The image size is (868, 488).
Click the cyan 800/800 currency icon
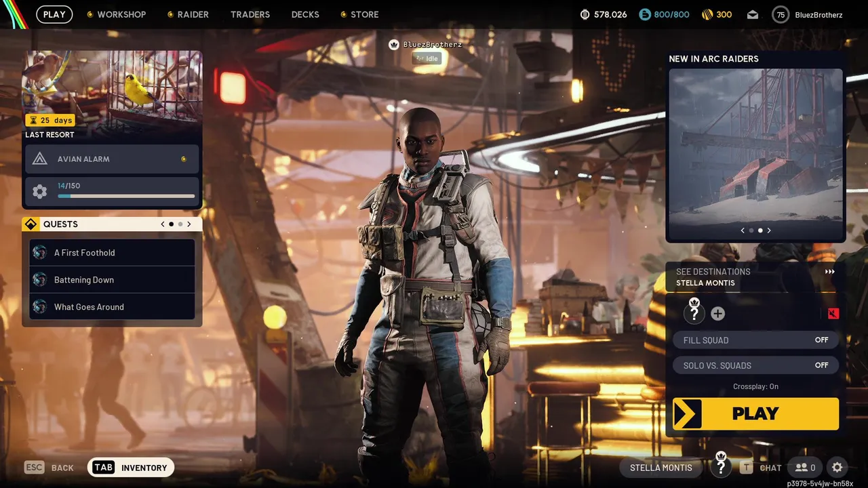point(644,14)
